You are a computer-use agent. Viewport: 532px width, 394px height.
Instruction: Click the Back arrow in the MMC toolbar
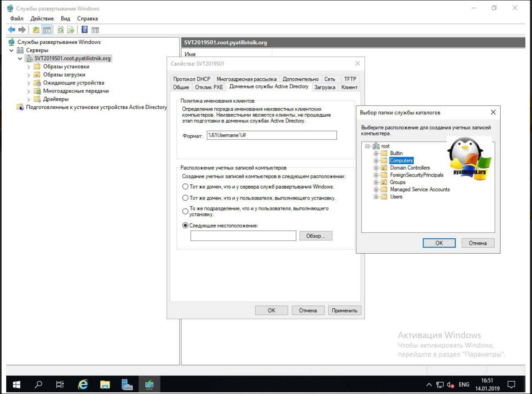point(12,29)
